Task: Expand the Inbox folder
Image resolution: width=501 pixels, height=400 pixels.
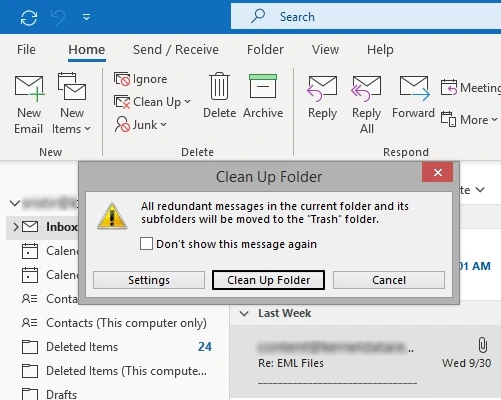Action: tap(15, 227)
